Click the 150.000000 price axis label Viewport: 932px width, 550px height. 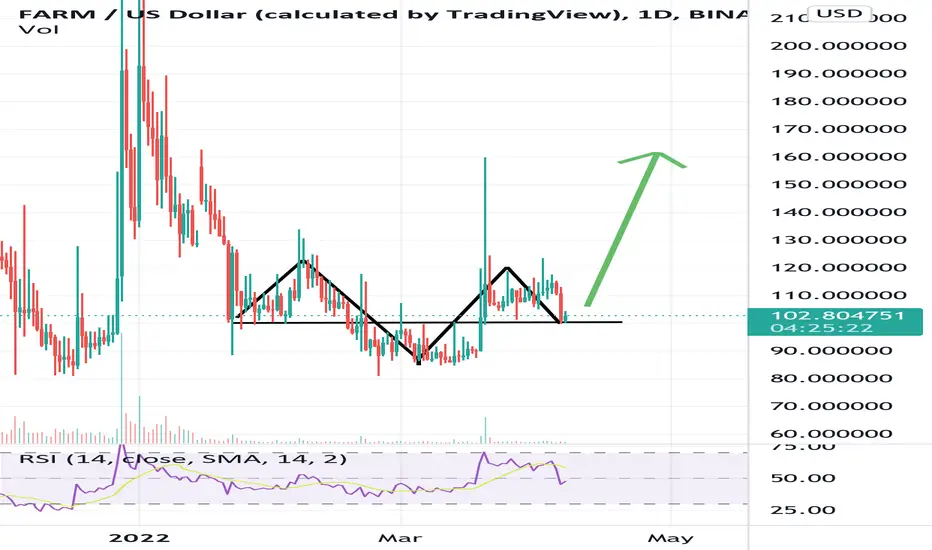839,184
